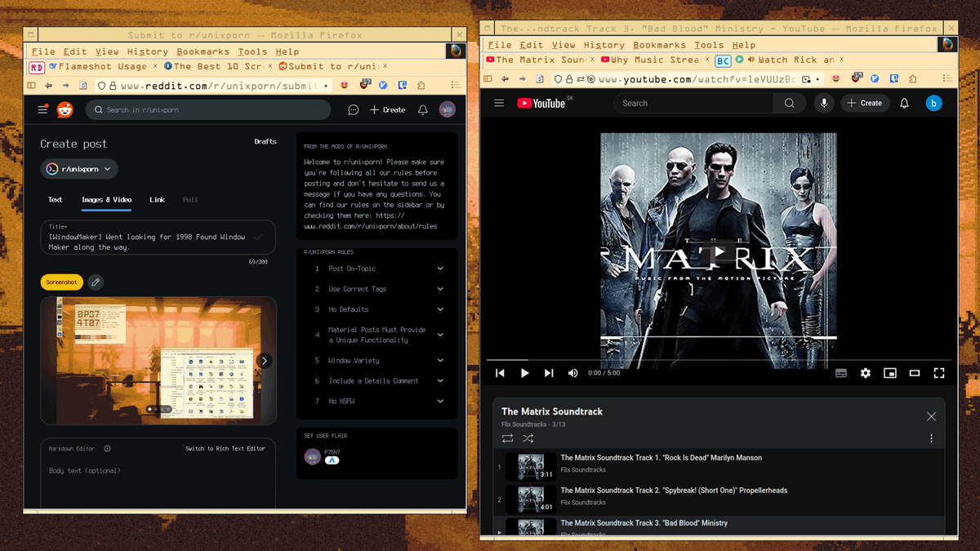Focus the Search in r/unixporn field

[x=208, y=109]
